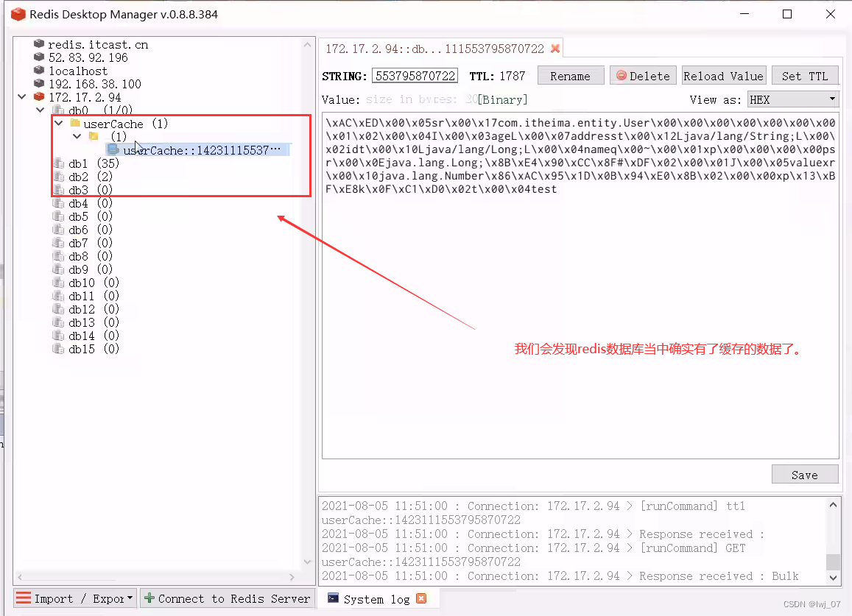Click the userCache folder icon
The height and width of the screenshot is (616, 852).
tap(75, 124)
